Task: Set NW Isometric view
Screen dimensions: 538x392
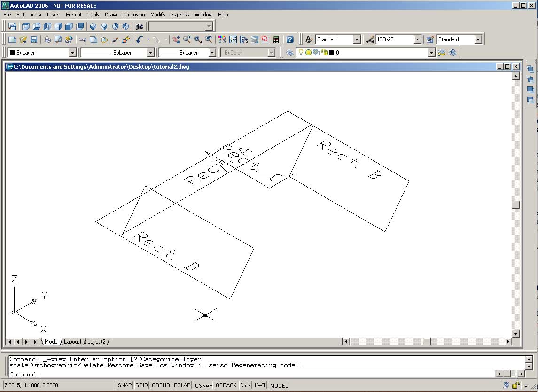Action: (126, 26)
